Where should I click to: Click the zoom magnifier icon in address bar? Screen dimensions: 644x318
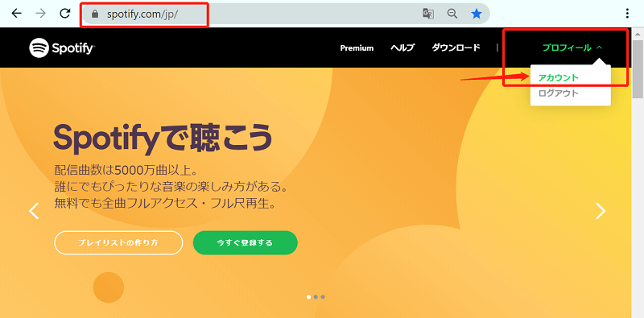tap(452, 14)
